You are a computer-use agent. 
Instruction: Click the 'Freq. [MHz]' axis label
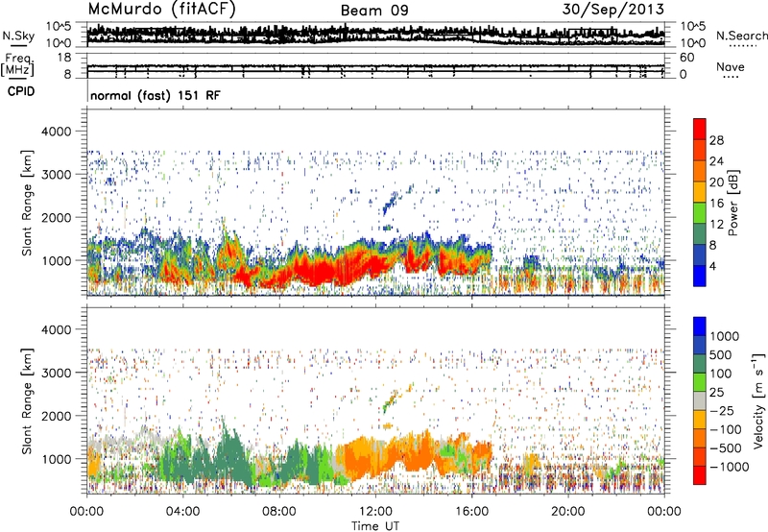(x=17, y=65)
